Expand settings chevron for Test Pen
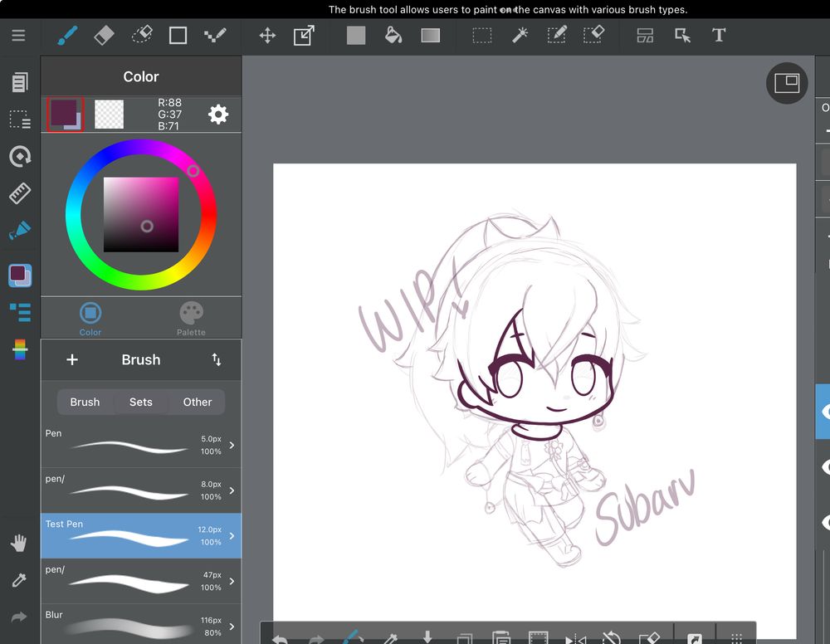The height and width of the screenshot is (644, 830). [232, 536]
